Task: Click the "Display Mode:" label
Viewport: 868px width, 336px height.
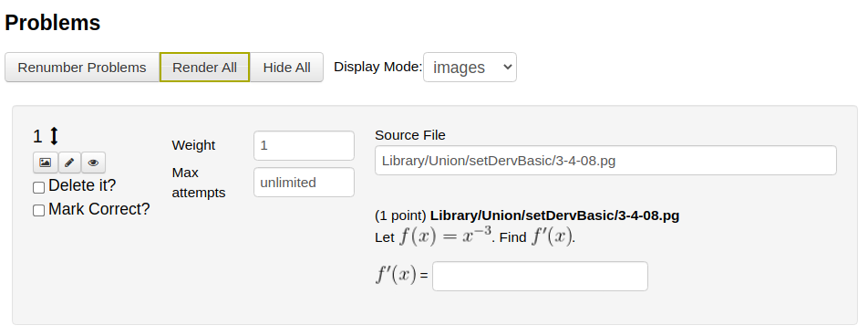Action: pos(378,67)
